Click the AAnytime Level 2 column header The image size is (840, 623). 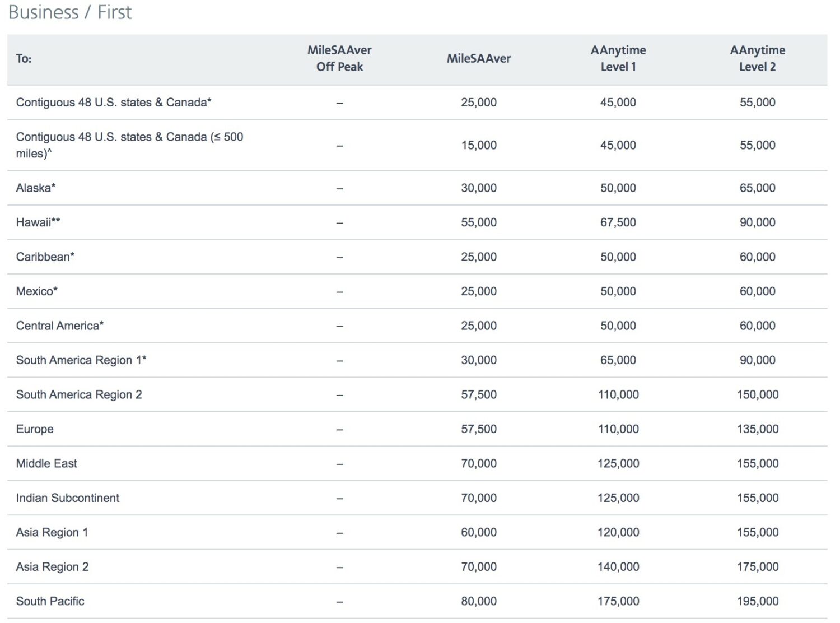tap(758, 58)
